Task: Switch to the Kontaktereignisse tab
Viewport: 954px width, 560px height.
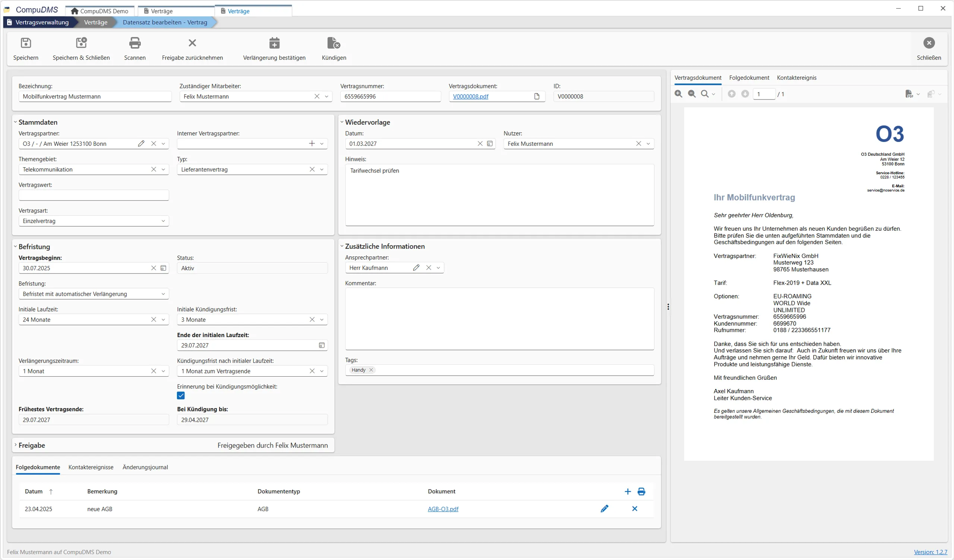Action: click(x=91, y=467)
